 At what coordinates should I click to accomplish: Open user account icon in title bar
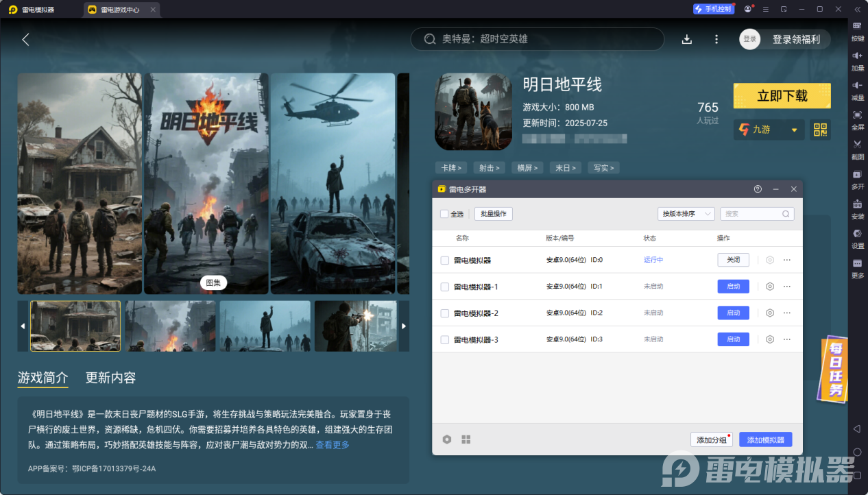[748, 9]
